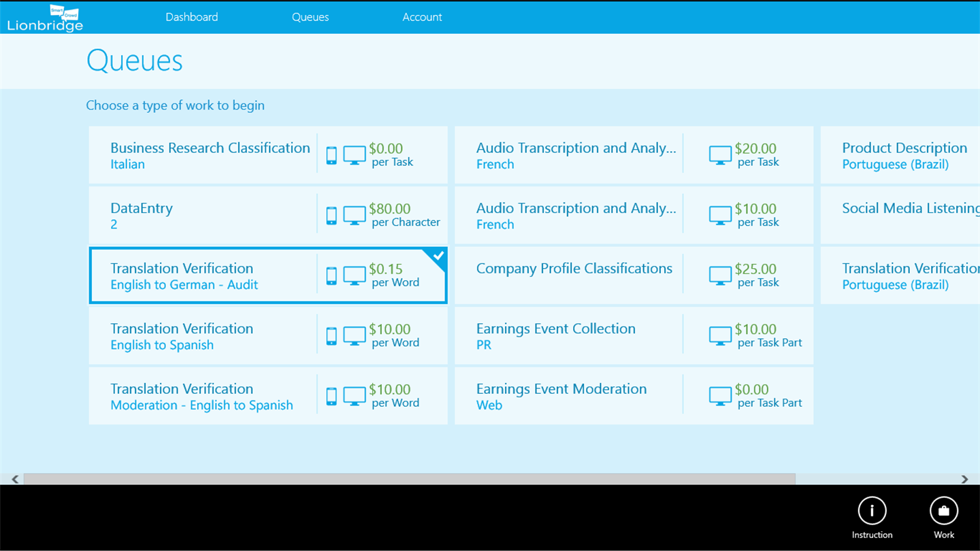Click the Work briefcase icon
980x551 pixels.
point(944,510)
